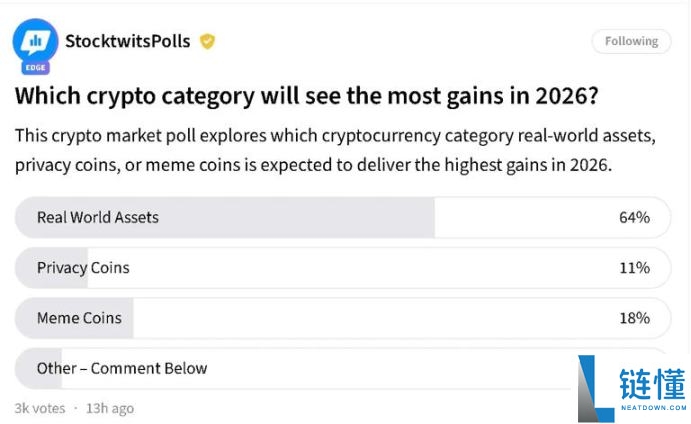Click the poll description paragraph
Screen dimensions: 691x424
pos(335,150)
